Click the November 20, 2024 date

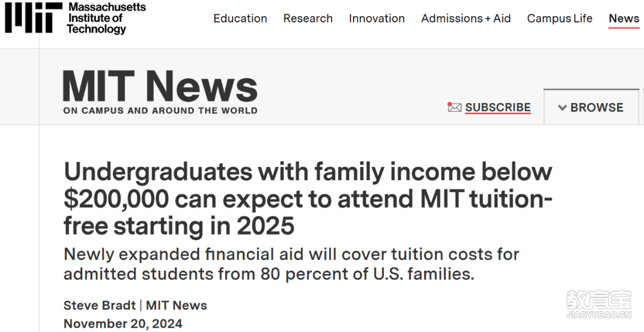(123, 324)
